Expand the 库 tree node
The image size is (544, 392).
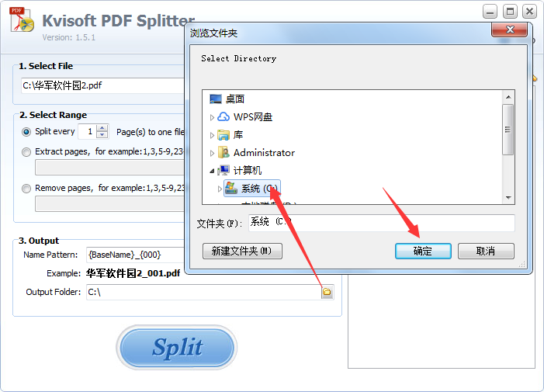click(212, 135)
